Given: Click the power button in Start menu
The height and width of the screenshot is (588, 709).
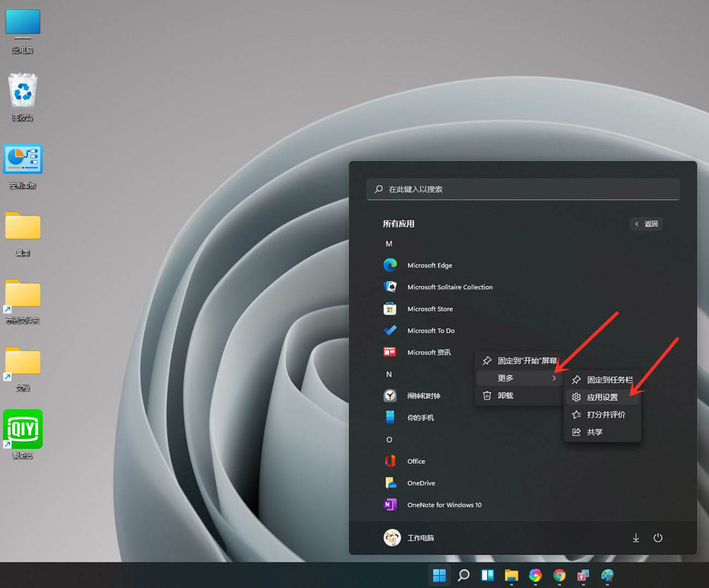Looking at the screenshot, I should (658, 538).
